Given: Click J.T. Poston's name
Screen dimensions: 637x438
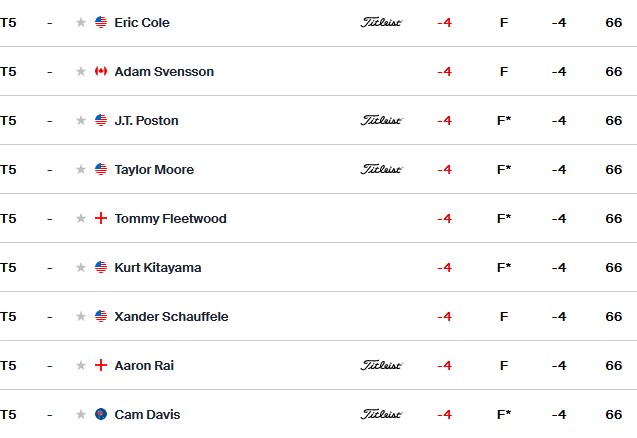Looking at the screenshot, I should (x=146, y=121).
